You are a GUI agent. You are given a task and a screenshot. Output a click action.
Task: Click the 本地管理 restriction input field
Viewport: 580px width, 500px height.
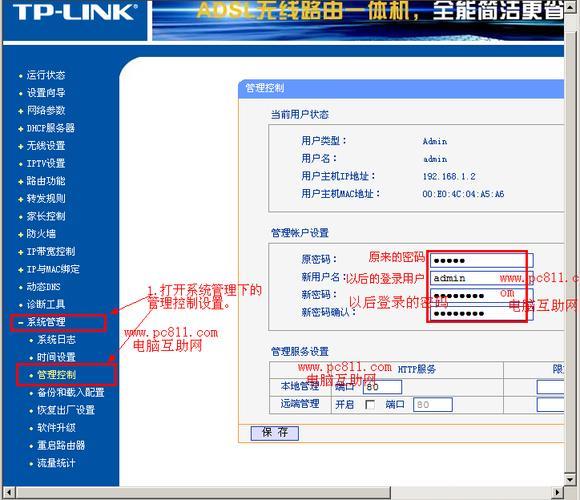tap(550, 387)
